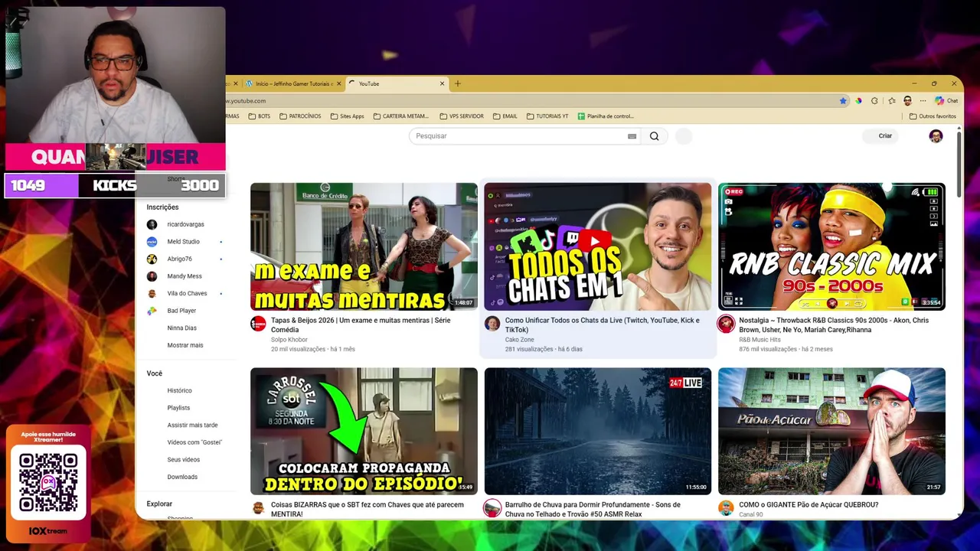Viewport: 980px width, 551px height.
Task: Expand subscriptions with Mostrar mais
Action: (185, 345)
